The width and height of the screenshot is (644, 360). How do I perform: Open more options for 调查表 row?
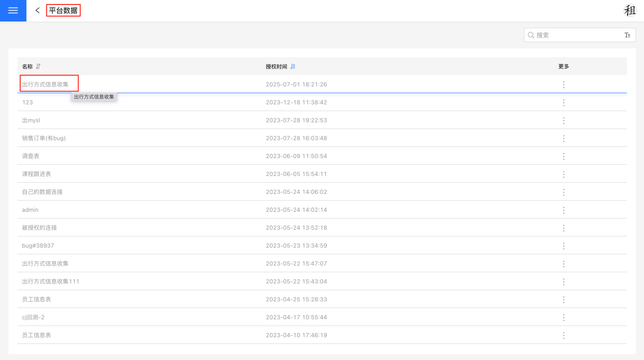[563, 156]
